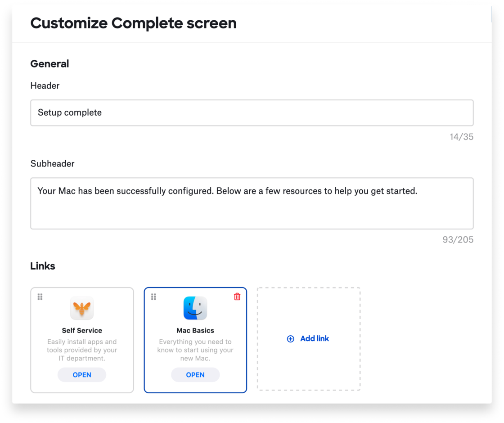
Task: Click the Add link option
Action: coord(308,338)
